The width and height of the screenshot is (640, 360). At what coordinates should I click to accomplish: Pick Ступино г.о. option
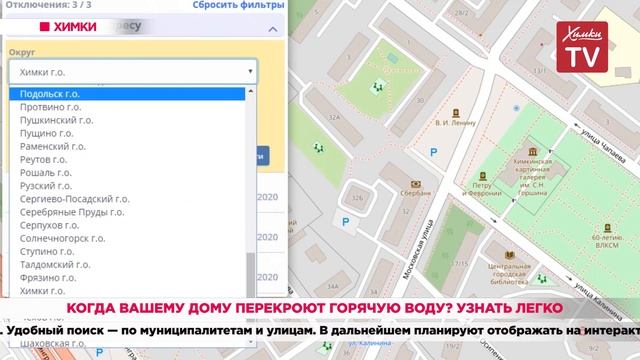[x=127, y=251]
